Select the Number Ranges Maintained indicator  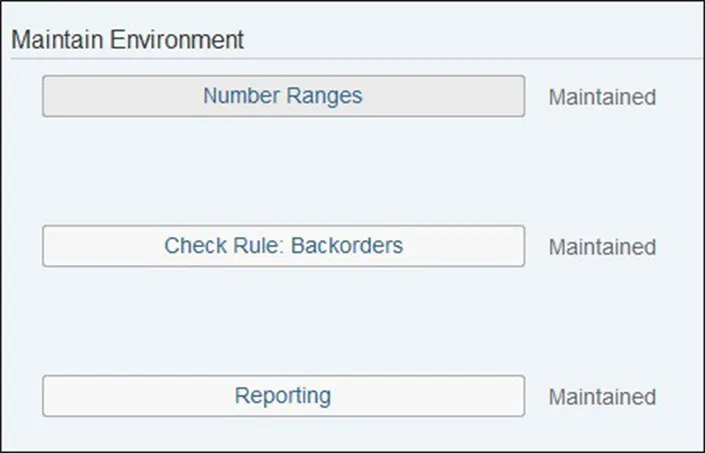[x=602, y=98]
